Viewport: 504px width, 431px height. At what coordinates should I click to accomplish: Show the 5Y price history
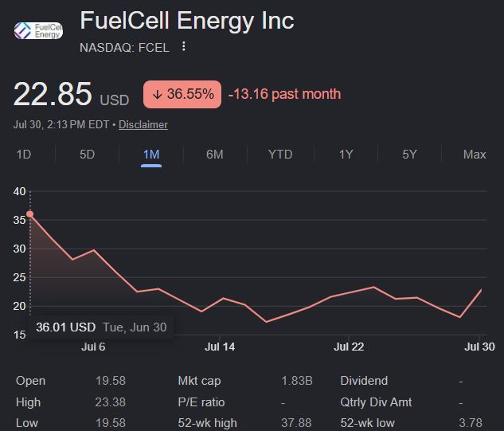point(409,155)
